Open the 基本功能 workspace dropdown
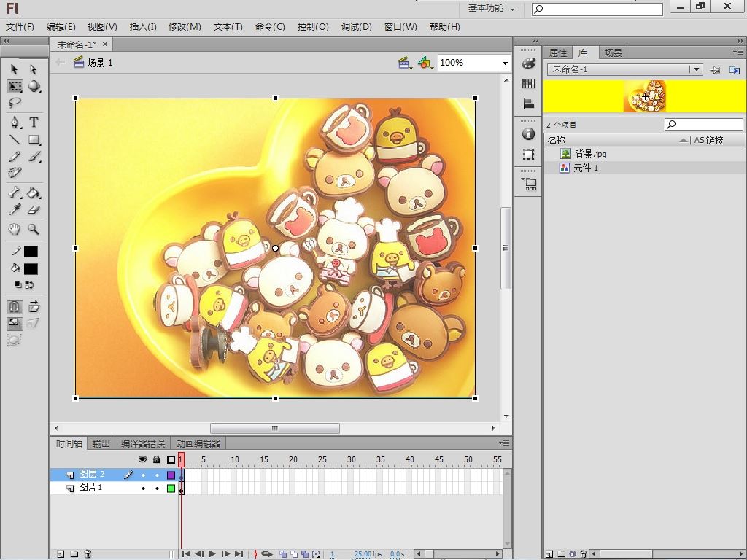747x560 pixels. pos(491,8)
